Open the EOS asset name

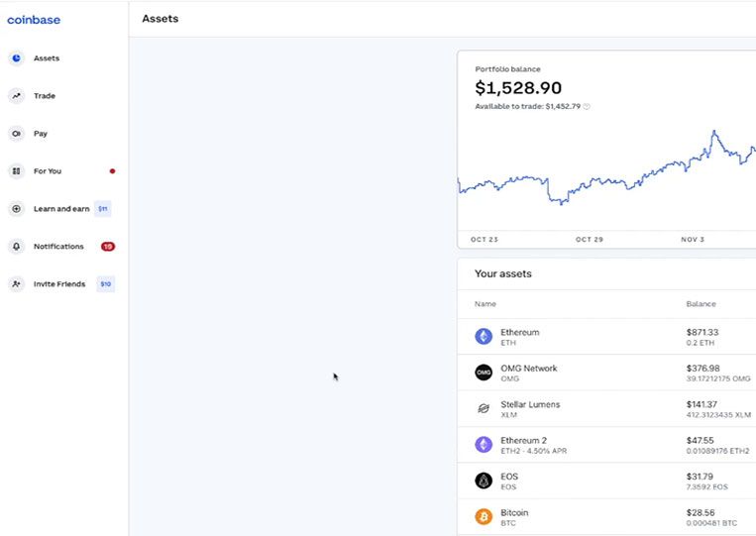click(509, 477)
